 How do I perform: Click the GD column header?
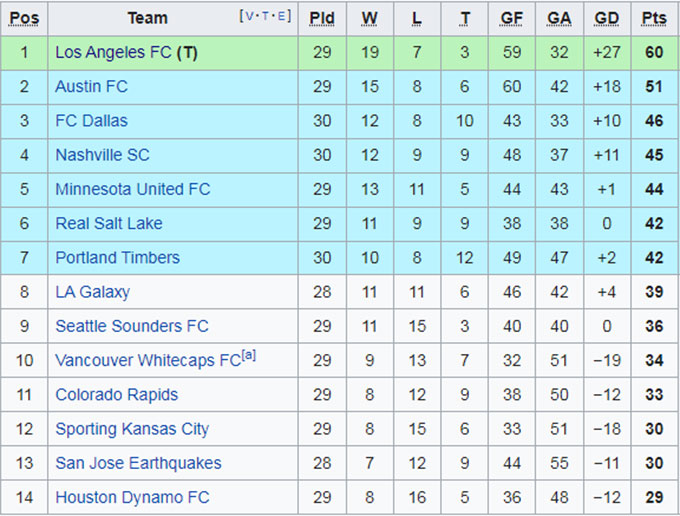pos(606,18)
